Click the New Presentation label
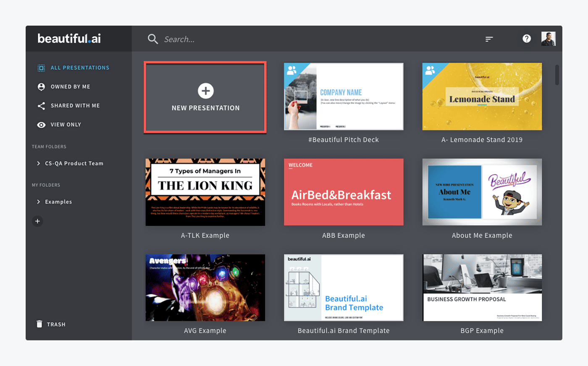This screenshot has height=366, width=588. click(206, 108)
